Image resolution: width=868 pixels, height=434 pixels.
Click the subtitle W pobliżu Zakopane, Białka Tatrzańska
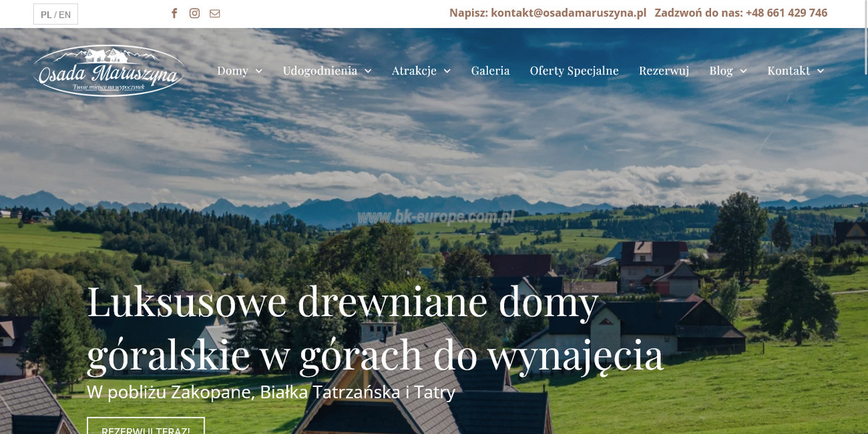pyautogui.click(x=271, y=393)
